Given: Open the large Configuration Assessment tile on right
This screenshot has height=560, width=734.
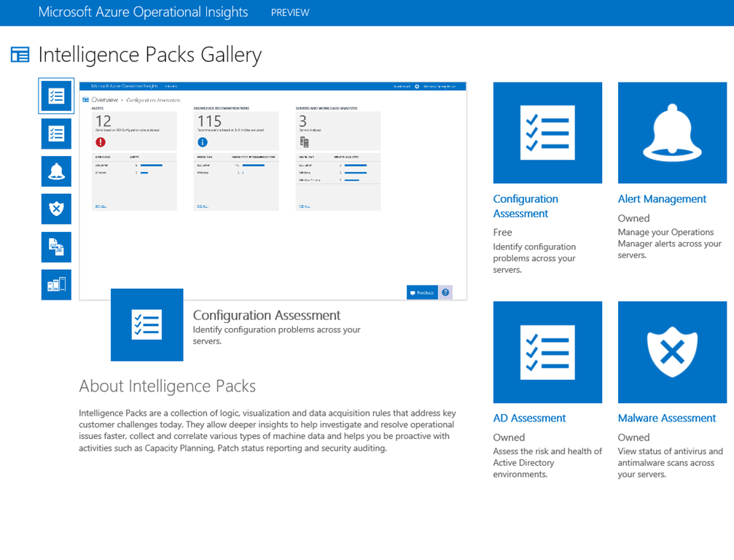Looking at the screenshot, I should pos(547,133).
